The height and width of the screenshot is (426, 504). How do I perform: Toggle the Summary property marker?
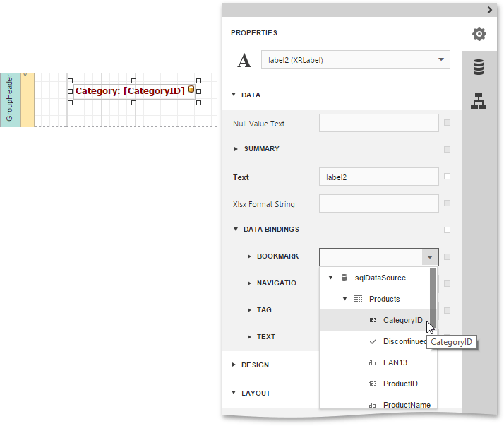pos(447,149)
